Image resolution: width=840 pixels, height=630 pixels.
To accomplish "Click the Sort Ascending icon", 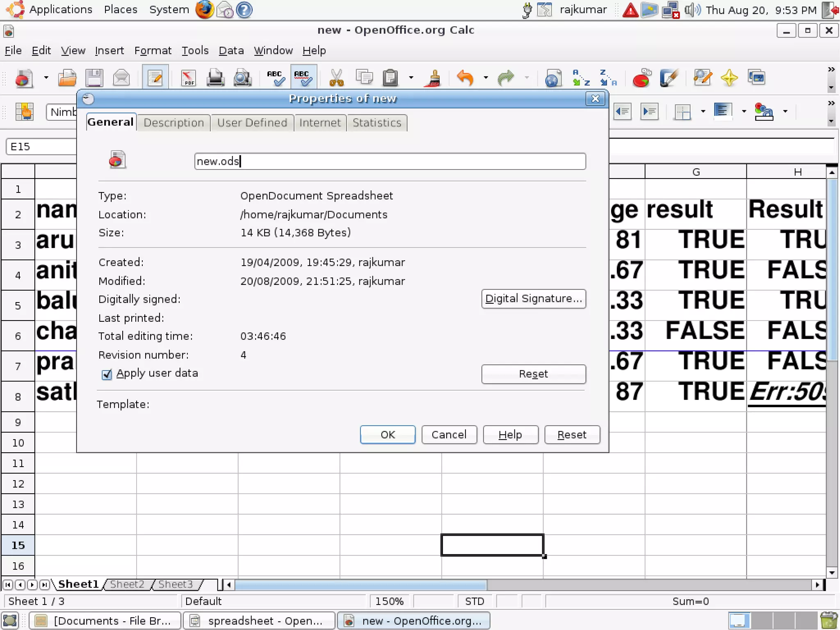I will 581,78.
